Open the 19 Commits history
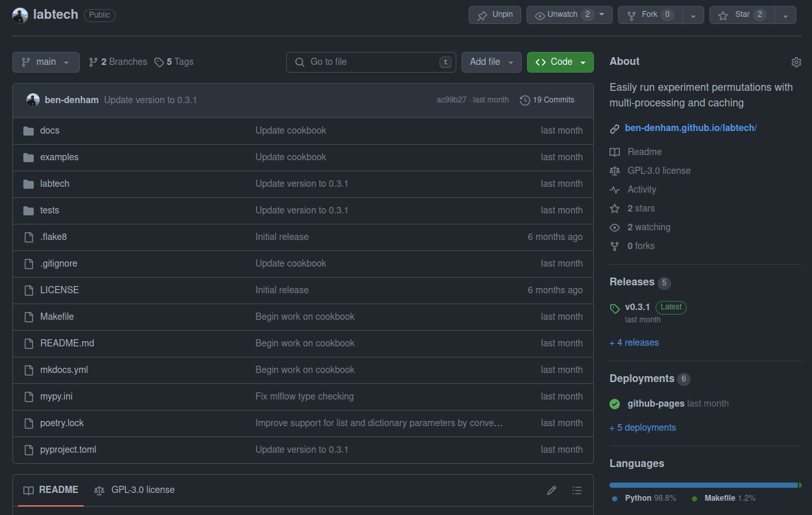This screenshot has height=515, width=812. click(x=547, y=101)
